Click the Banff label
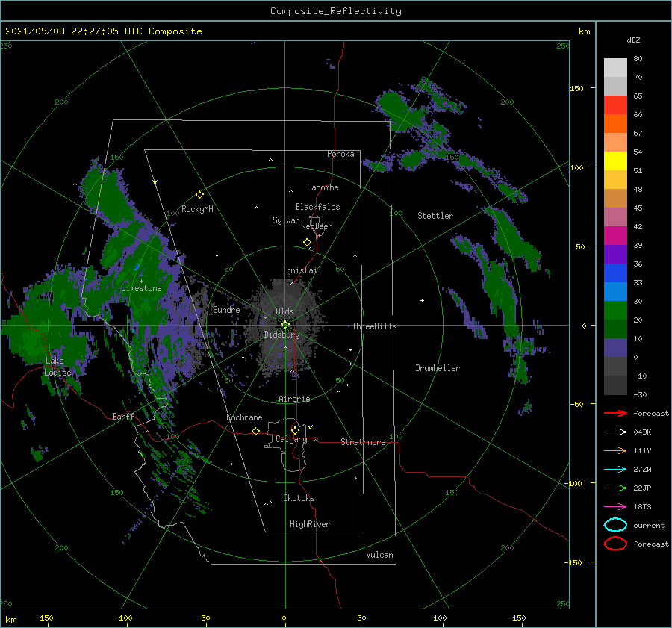This screenshot has width=672, height=628. click(123, 416)
